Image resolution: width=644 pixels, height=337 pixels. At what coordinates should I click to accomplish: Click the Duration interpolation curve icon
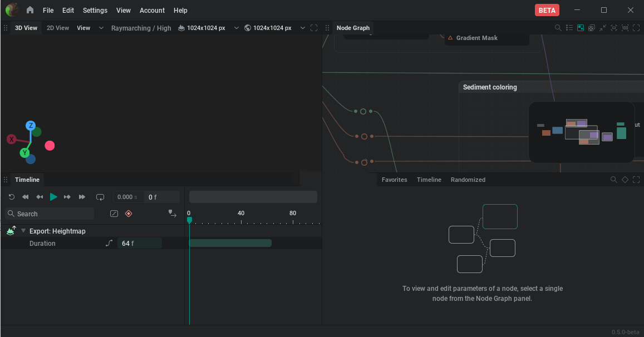109,243
